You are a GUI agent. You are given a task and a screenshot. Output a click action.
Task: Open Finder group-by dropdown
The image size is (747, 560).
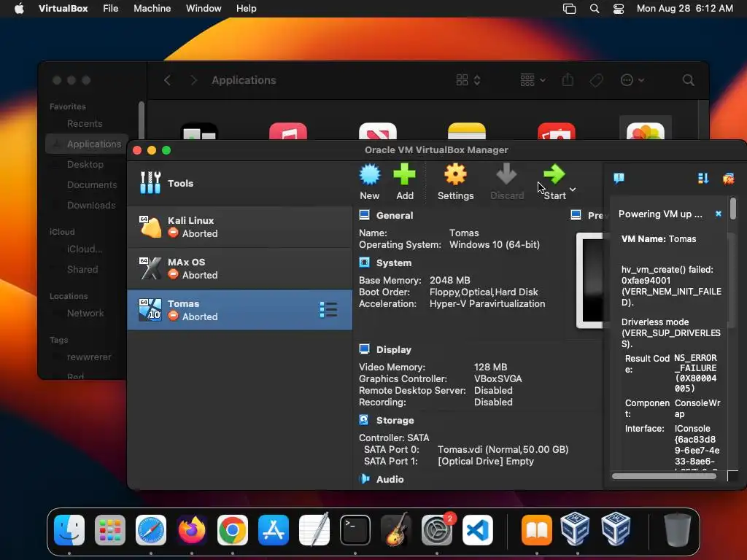533,80
